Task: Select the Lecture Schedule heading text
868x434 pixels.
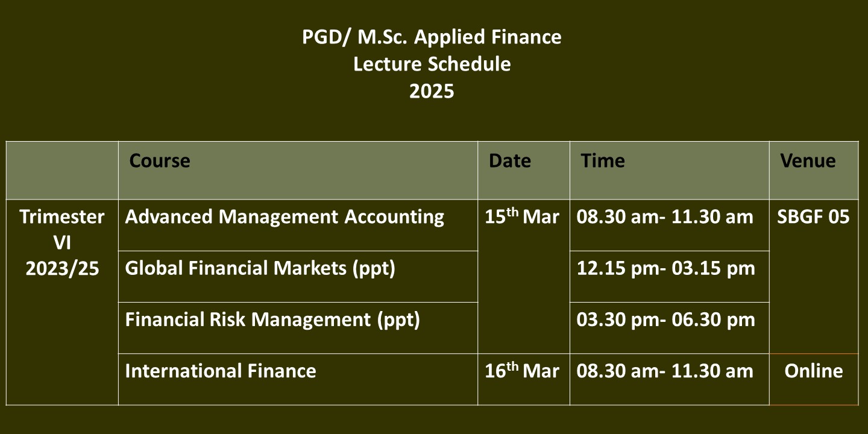Action: pyautogui.click(x=432, y=64)
